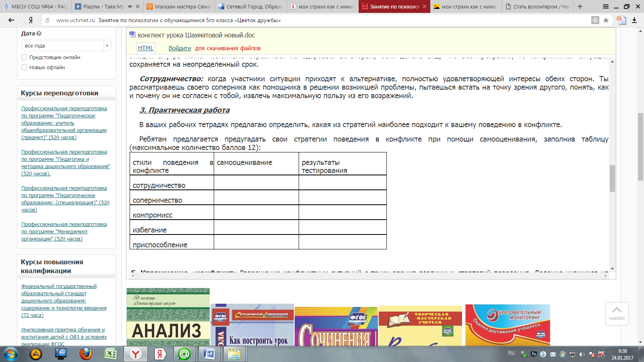The width and height of the screenshot is (644, 362).
Task: Click the help icon next to Дата
Action: point(39,34)
